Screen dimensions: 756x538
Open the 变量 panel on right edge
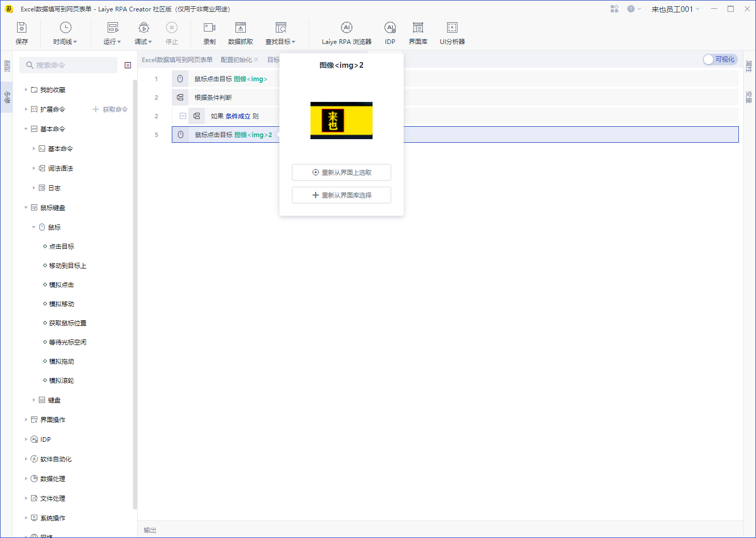tap(749, 97)
